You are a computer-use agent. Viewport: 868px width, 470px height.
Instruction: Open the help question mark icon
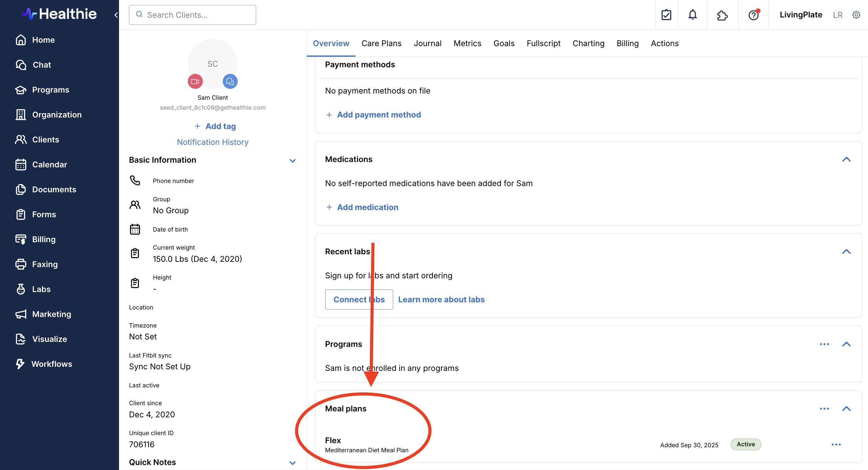click(x=753, y=15)
